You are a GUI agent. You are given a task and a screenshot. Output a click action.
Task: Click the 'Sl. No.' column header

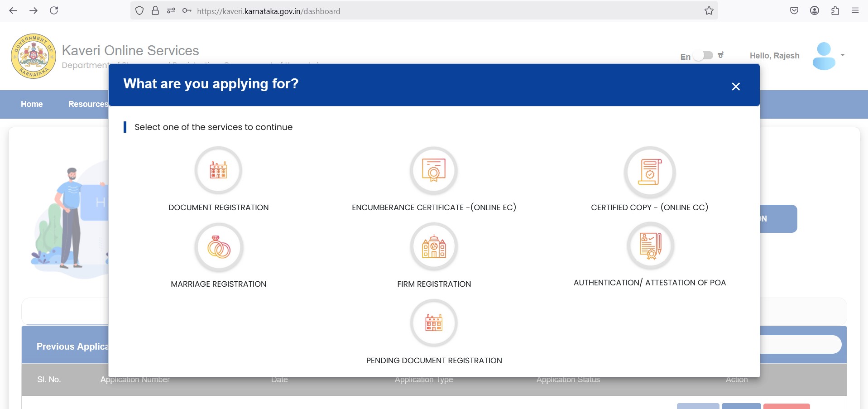click(49, 380)
